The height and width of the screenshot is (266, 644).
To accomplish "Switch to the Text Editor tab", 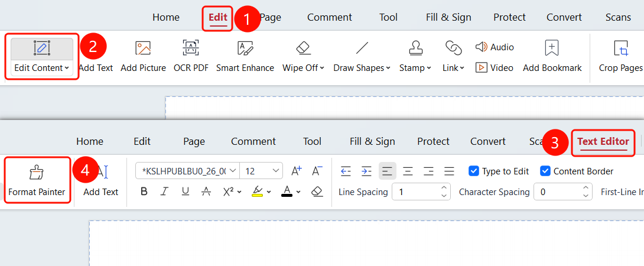I will click(603, 142).
